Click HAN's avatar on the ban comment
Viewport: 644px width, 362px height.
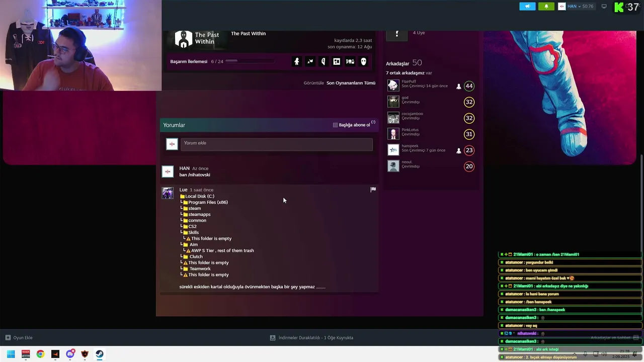(x=168, y=171)
